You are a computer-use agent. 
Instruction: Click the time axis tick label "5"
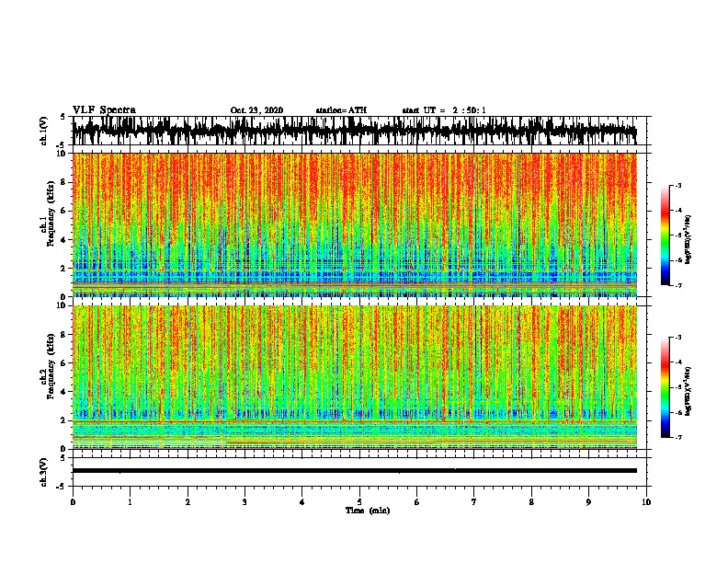(359, 502)
